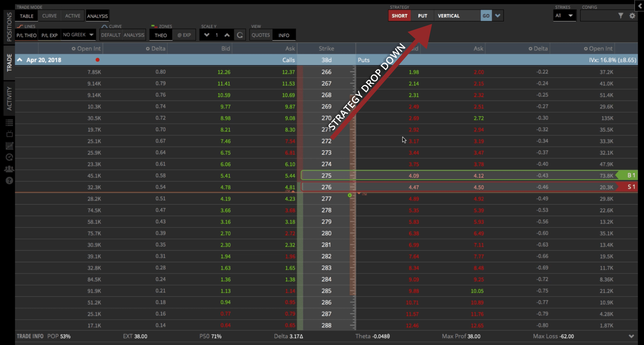Screen dimensions: 644x345
Task: Click the red S 1 order tag
Action: tap(627, 187)
